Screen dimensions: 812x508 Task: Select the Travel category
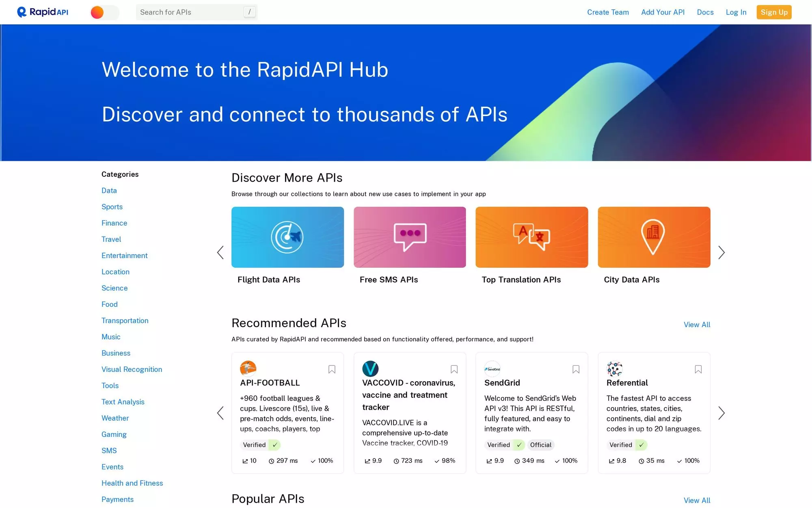(111, 239)
